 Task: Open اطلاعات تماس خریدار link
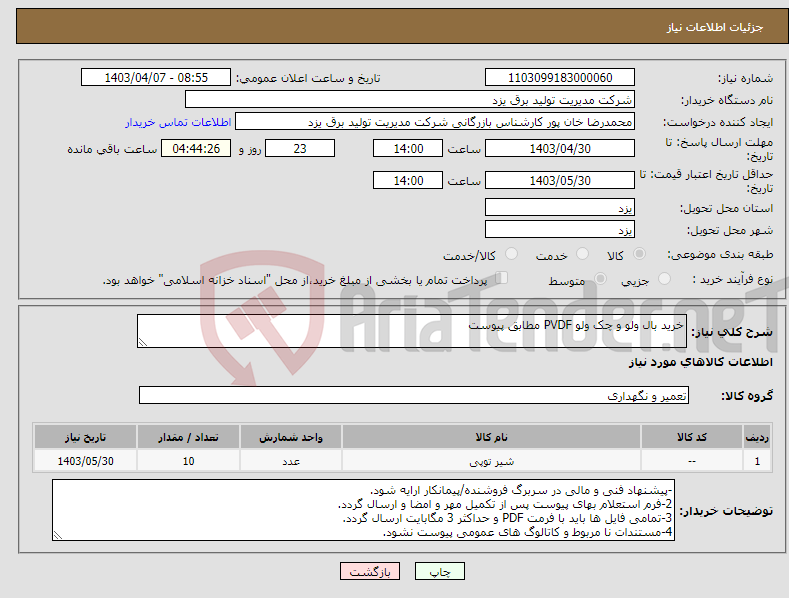pyautogui.click(x=178, y=122)
